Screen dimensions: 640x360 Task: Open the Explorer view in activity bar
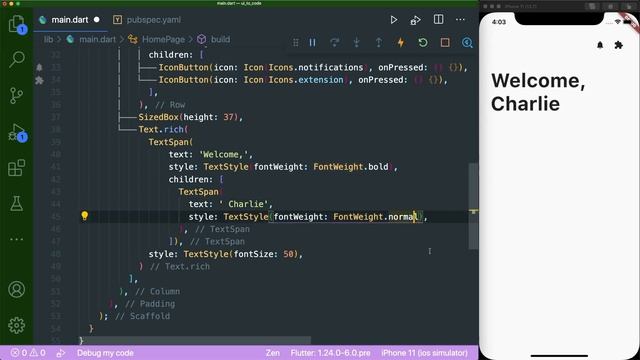pyautogui.click(x=17, y=24)
